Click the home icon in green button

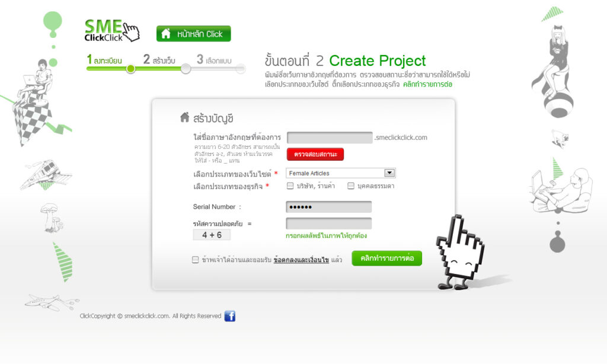[166, 34]
